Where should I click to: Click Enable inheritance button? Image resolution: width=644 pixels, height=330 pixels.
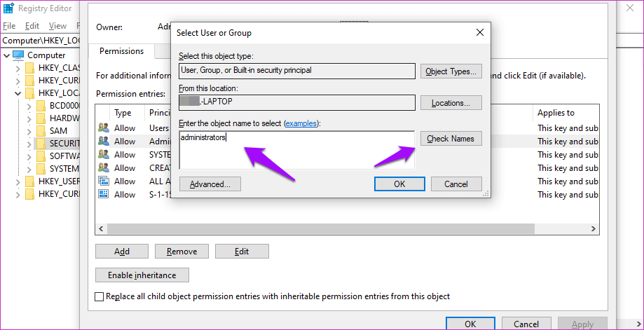click(142, 275)
